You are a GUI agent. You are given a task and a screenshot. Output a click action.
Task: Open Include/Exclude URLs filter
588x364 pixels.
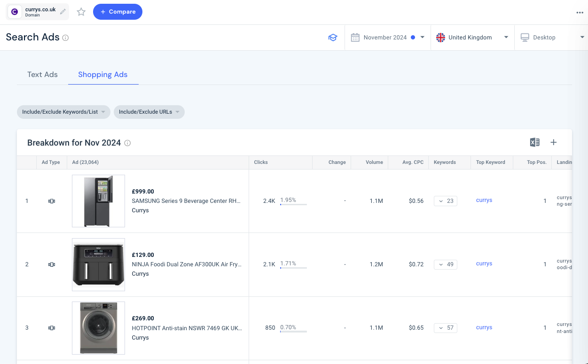(x=149, y=112)
